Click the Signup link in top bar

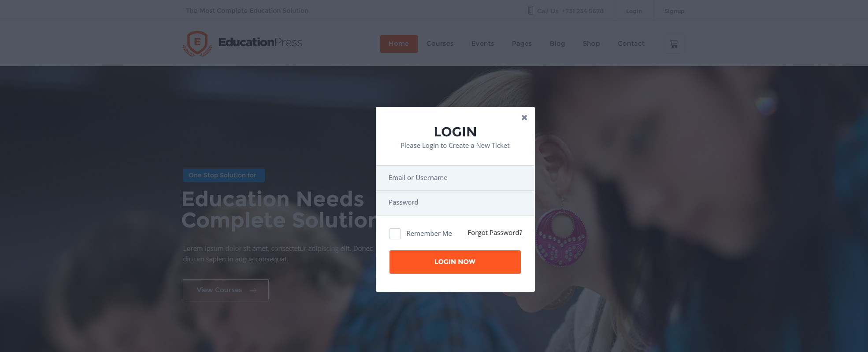(x=674, y=11)
